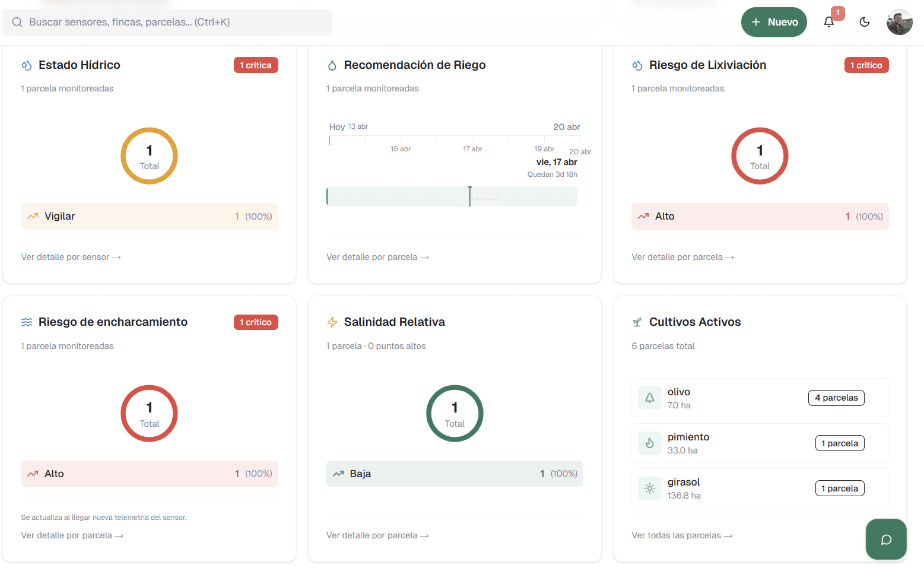924x568 pixels.
Task: Click the encharcamiento red total ring
Action: click(150, 414)
